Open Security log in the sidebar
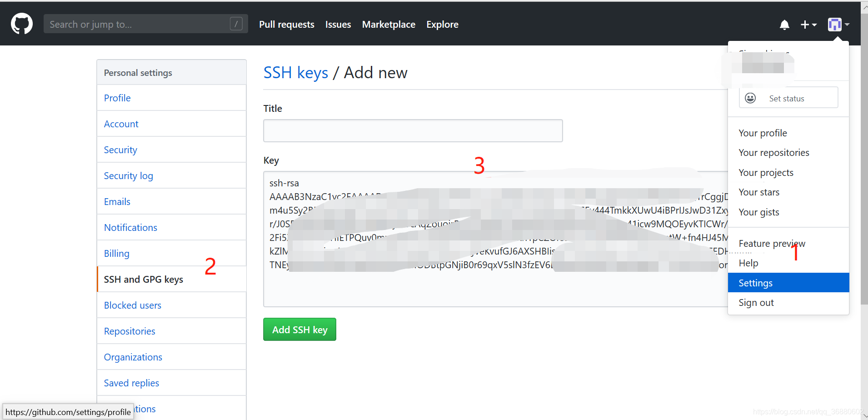The width and height of the screenshot is (868, 420). (x=171, y=175)
